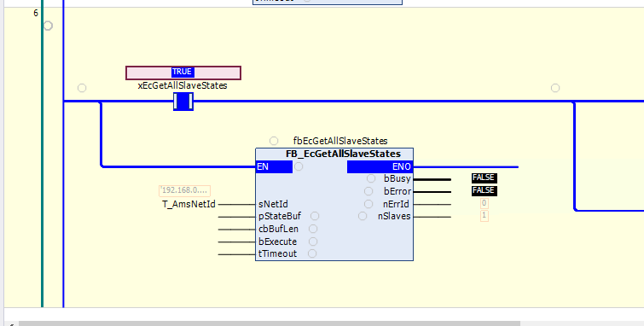Click the circle marker beside bExecute
The image size is (644, 326).
[313, 242]
